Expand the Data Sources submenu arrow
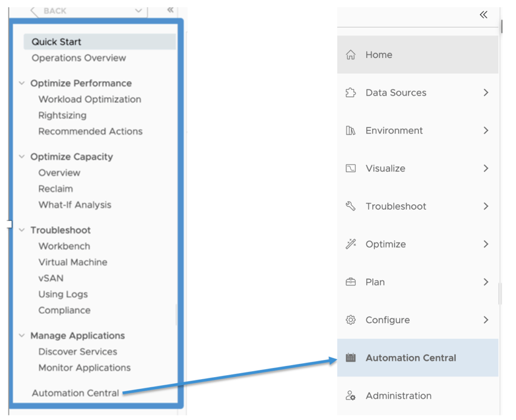Image resolution: width=516 pixels, height=420 pixels. click(x=486, y=93)
